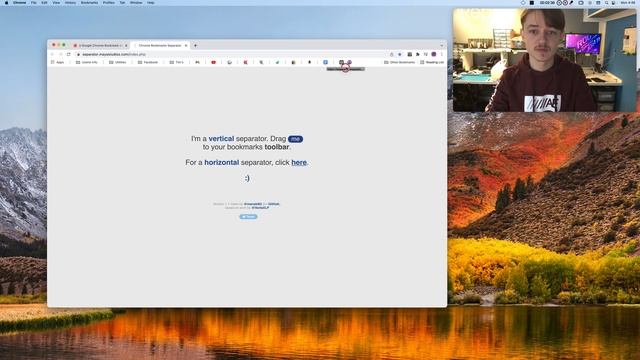Open the Extensions puzzle icon

(418, 54)
